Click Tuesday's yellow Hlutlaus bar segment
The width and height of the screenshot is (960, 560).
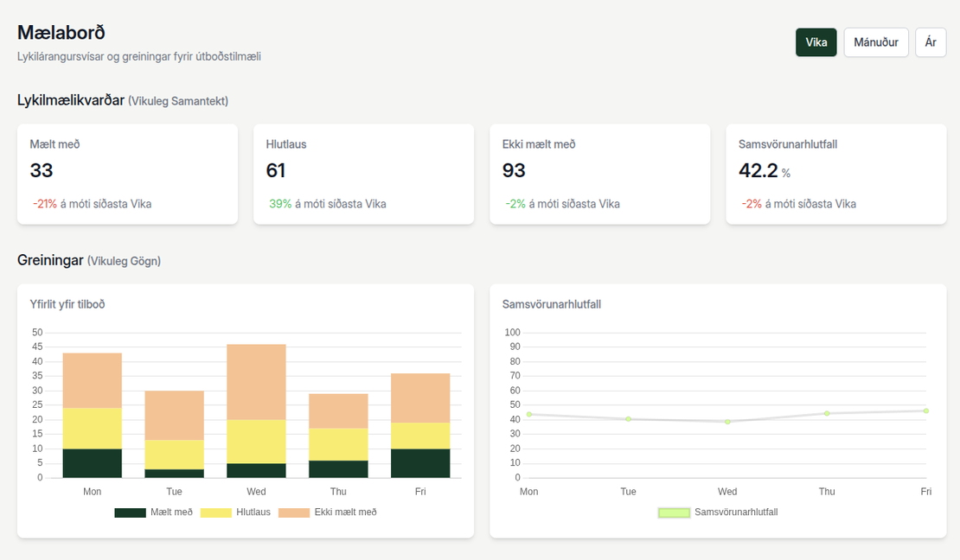[174, 455]
